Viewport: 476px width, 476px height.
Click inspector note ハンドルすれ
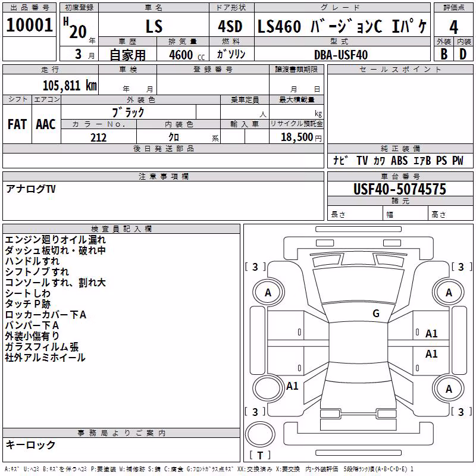click(32, 261)
